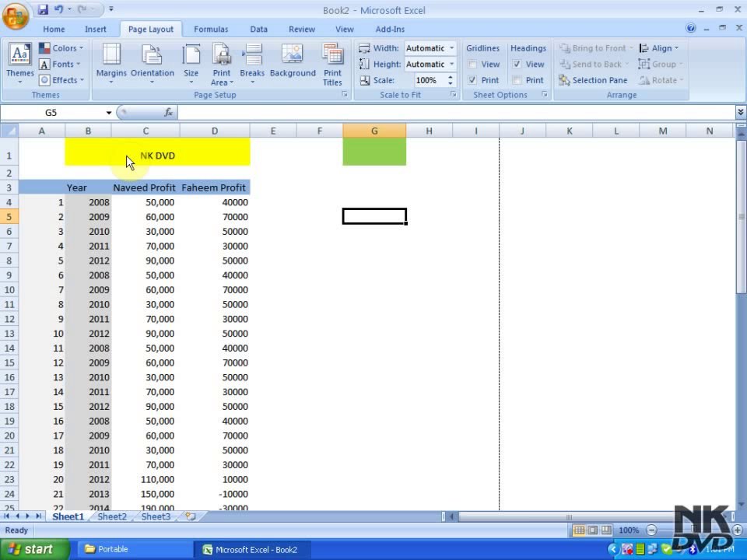Open Page Setup dialog launcher

pyautogui.click(x=345, y=95)
